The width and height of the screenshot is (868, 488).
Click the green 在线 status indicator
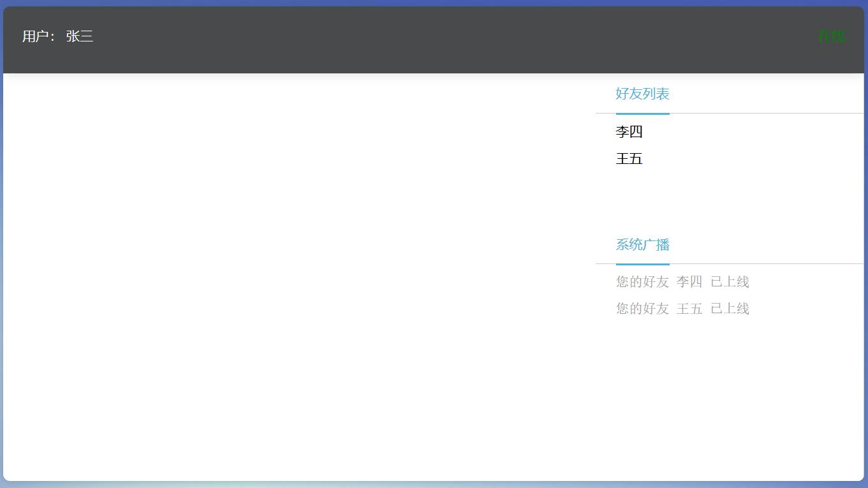pos(832,36)
